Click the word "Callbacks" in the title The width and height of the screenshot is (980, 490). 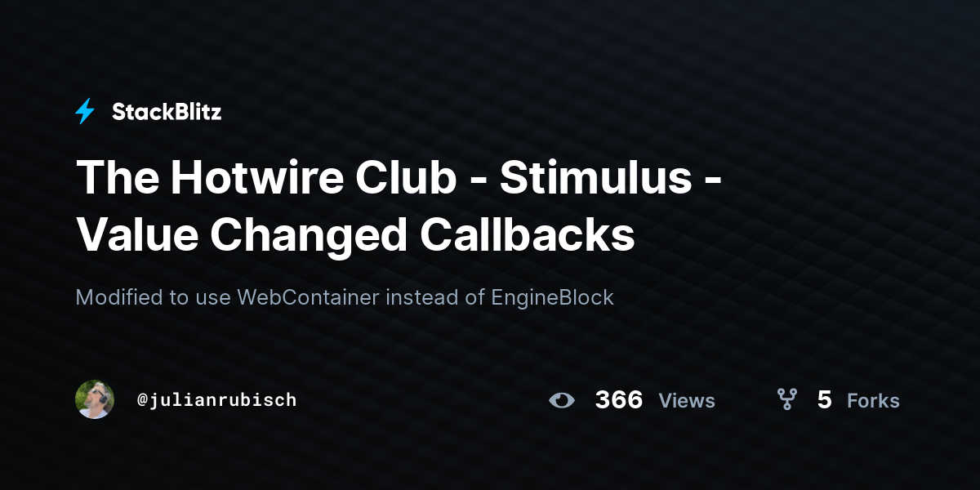[x=527, y=234]
